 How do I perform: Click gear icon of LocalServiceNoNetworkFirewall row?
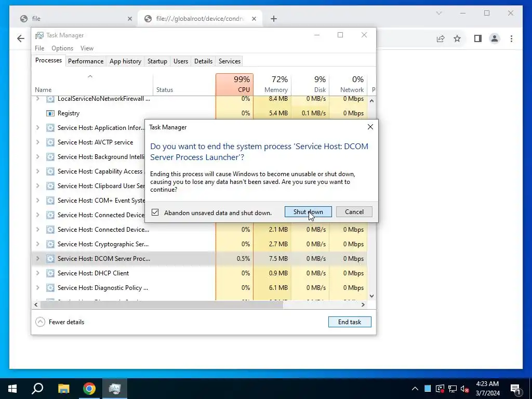click(x=50, y=99)
